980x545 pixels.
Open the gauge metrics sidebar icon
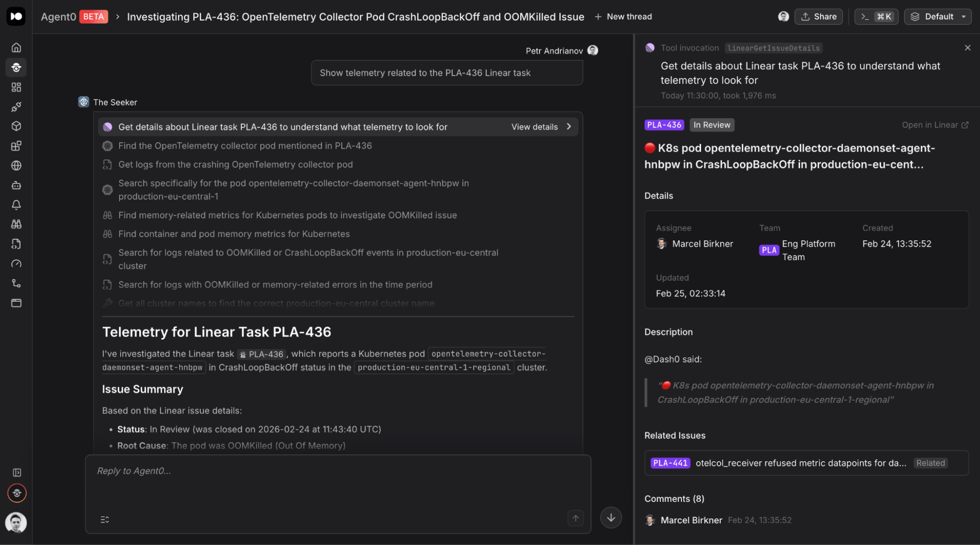tap(16, 263)
